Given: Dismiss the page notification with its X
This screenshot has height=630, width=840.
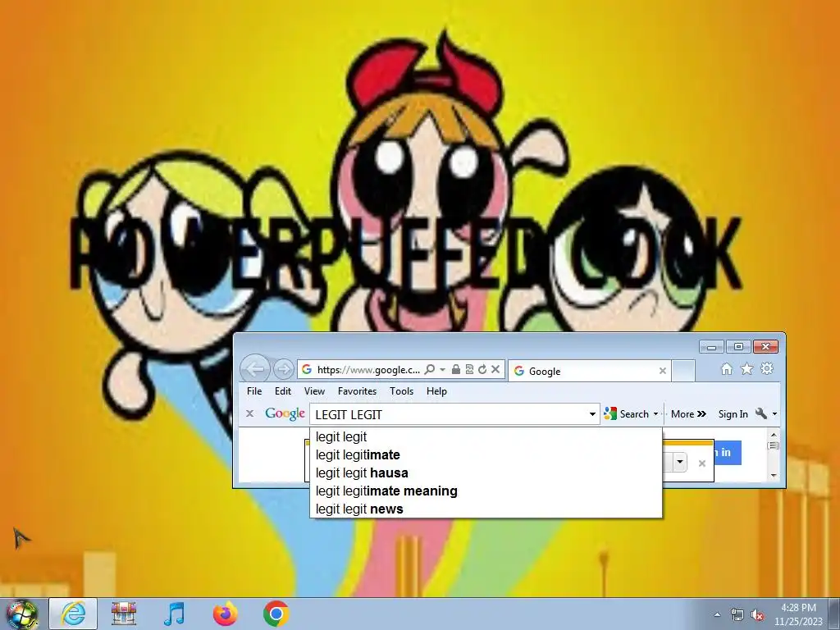Looking at the screenshot, I should click(x=702, y=463).
